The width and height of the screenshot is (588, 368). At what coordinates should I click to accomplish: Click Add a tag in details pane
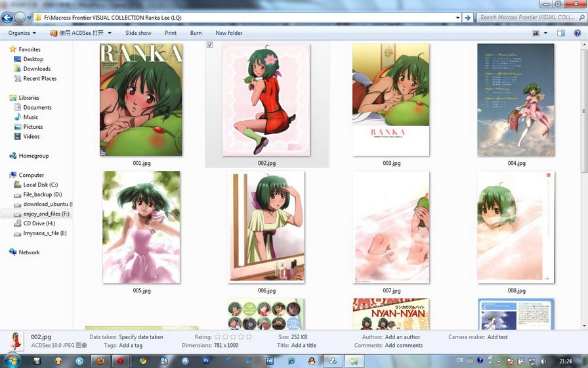(x=131, y=346)
